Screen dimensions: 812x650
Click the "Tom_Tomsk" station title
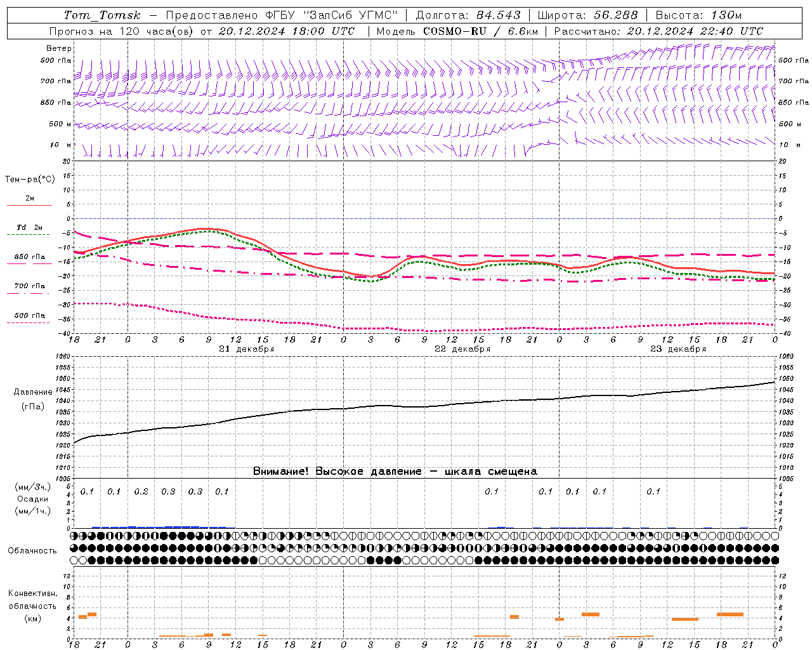[x=102, y=15]
